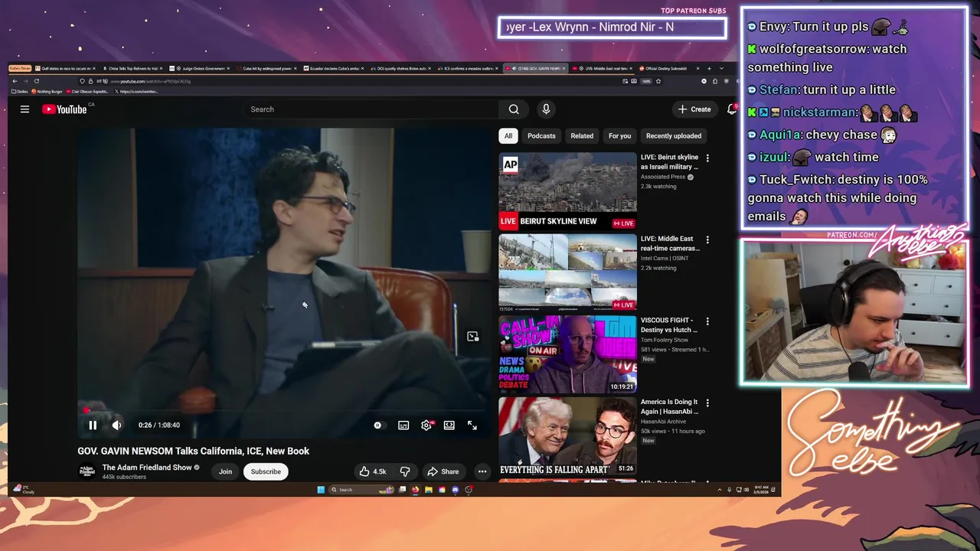
Task: Open player settings gear
Action: [x=426, y=425]
